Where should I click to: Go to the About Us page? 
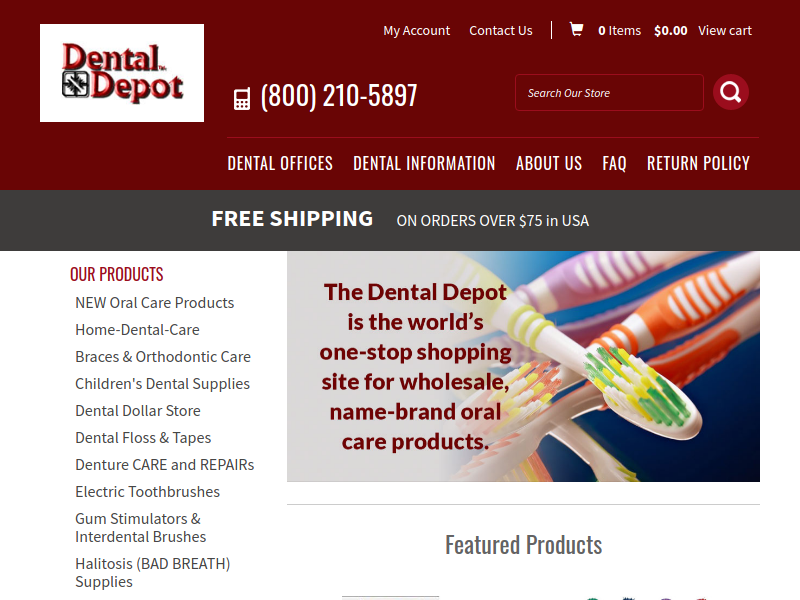(x=548, y=163)
